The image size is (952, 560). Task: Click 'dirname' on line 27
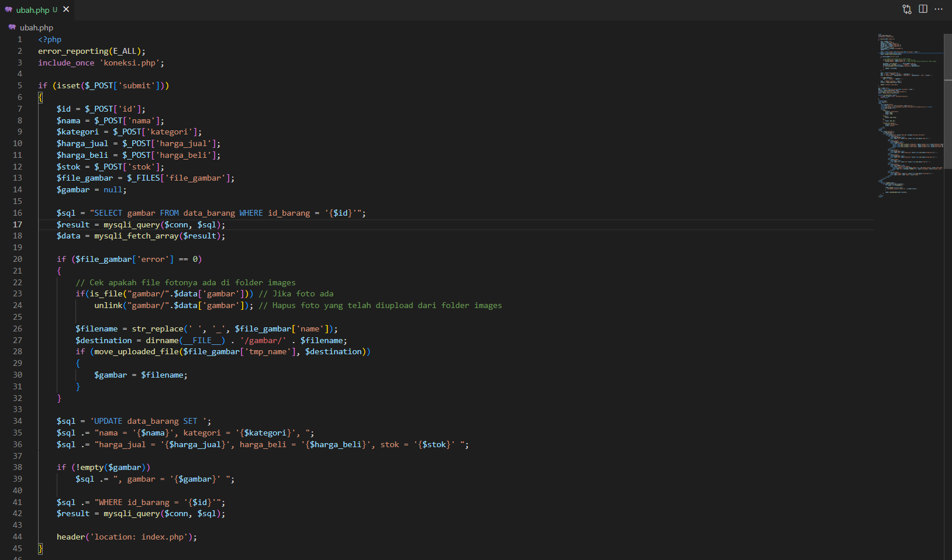click(x=162, y=341)
